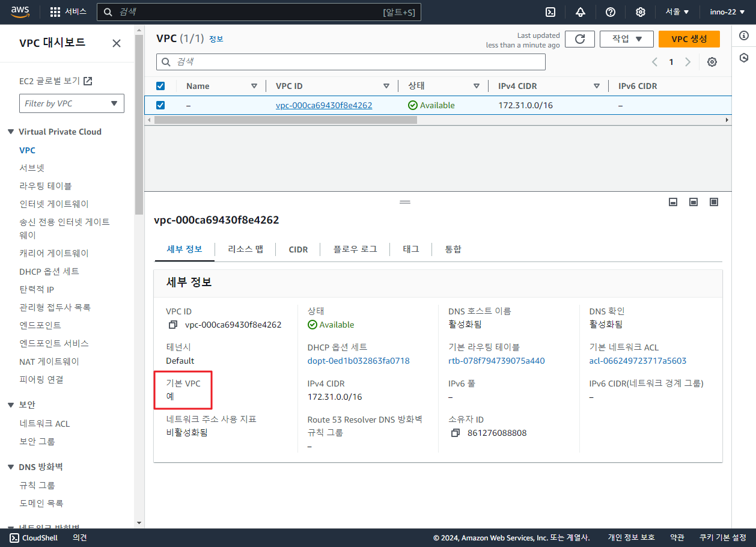Open table preferences gear icon
Image resolution: width=756 pixels, height=547 pixels.
(712, 62)
